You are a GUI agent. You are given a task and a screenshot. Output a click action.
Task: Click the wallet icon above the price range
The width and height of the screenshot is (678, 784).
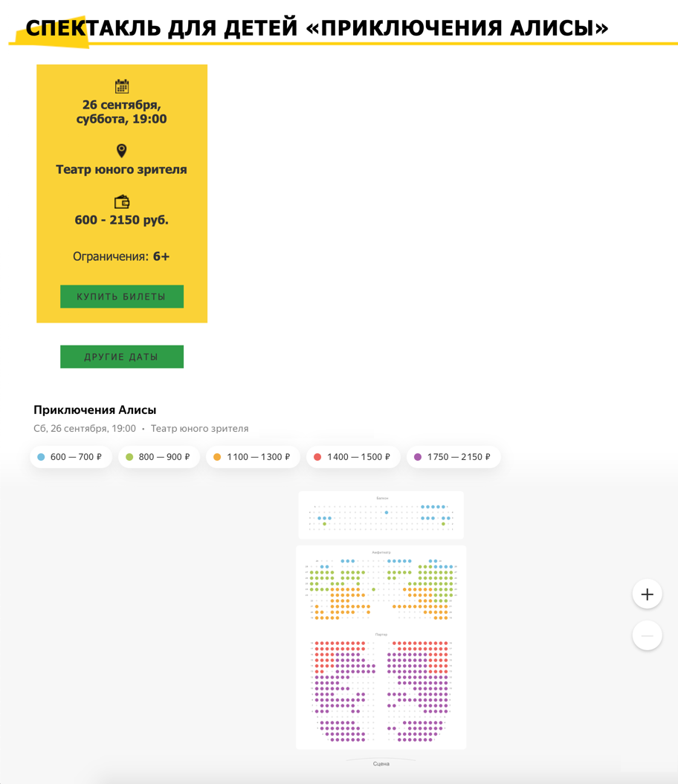point(122,202)
